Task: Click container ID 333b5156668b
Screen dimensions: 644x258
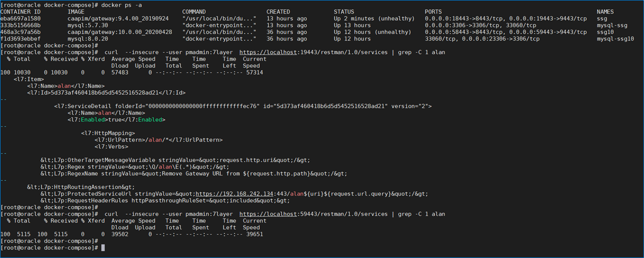Action: (x=21, y=25)
